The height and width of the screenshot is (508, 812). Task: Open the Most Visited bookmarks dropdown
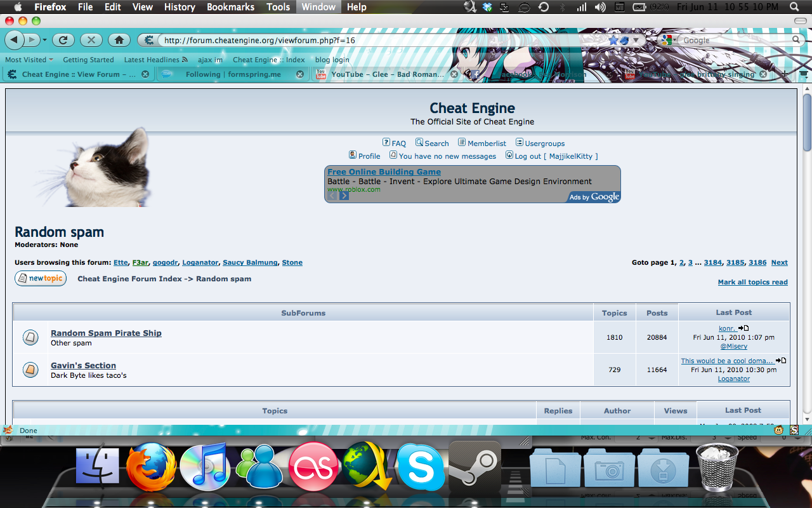point(29,60)
